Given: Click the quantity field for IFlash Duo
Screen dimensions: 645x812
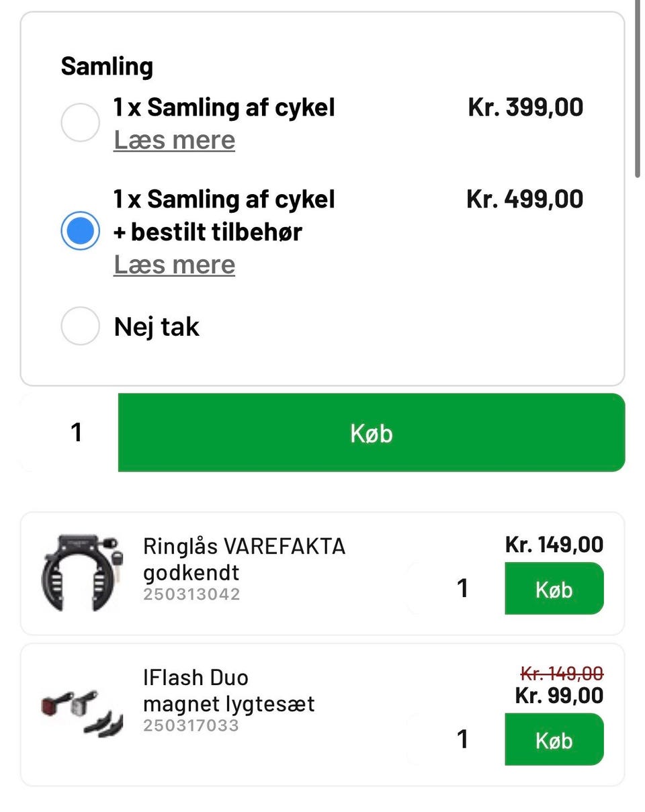Looking at the screenshot, I should click(462, 739).
